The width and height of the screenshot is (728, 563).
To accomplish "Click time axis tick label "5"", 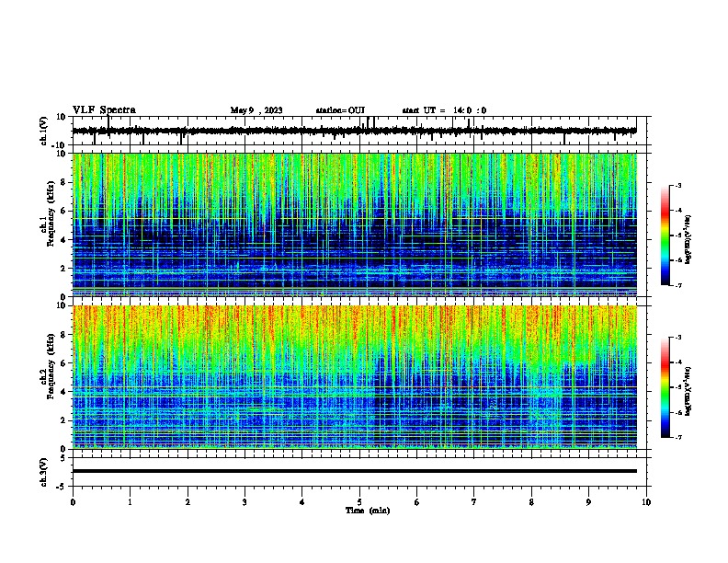I will (359, 502).
